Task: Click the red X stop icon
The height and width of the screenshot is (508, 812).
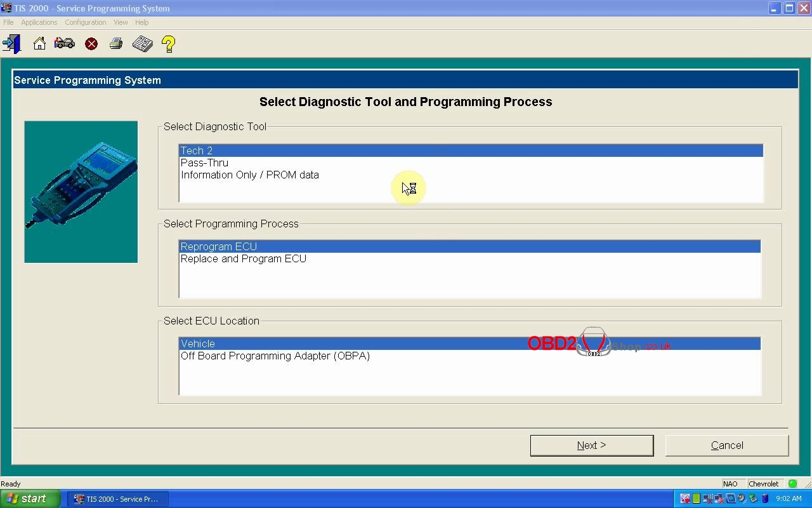Action: click(x=91, y=44)
